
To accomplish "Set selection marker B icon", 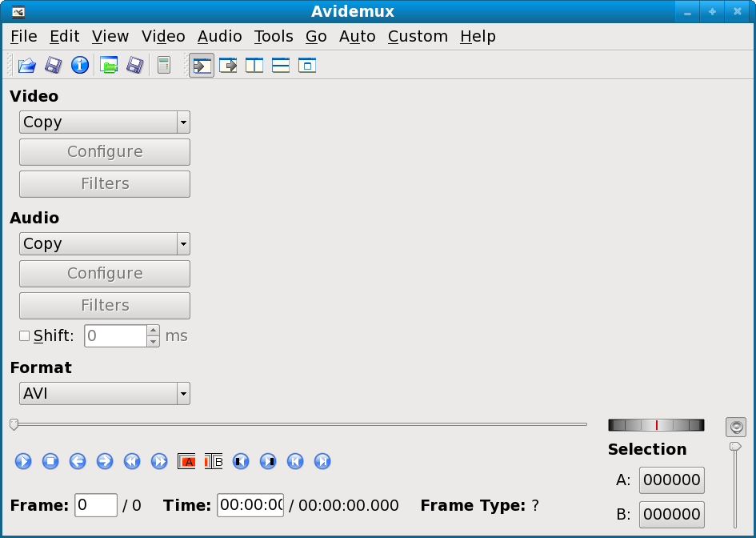I will pyautogui.click(x=214, y=461).
